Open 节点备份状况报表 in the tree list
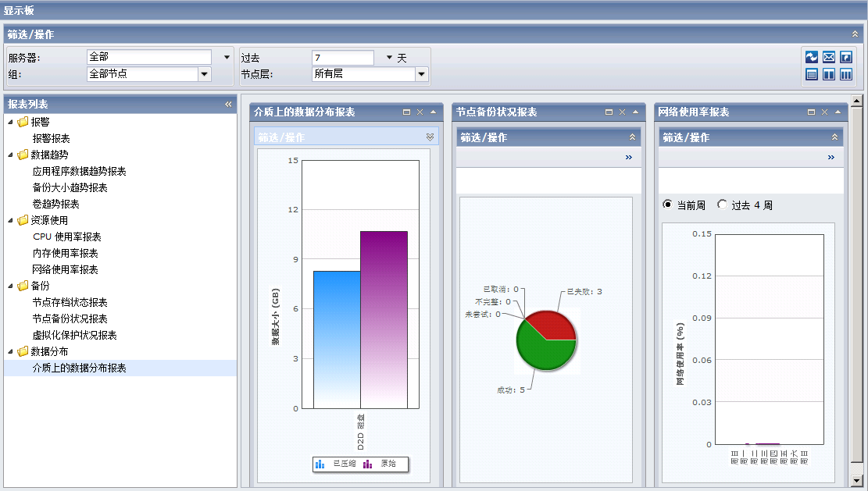 (x=70, y=318)
